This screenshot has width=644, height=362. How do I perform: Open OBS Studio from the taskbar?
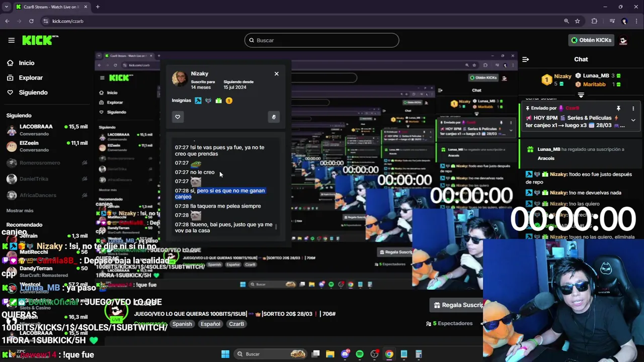(374, 354)
